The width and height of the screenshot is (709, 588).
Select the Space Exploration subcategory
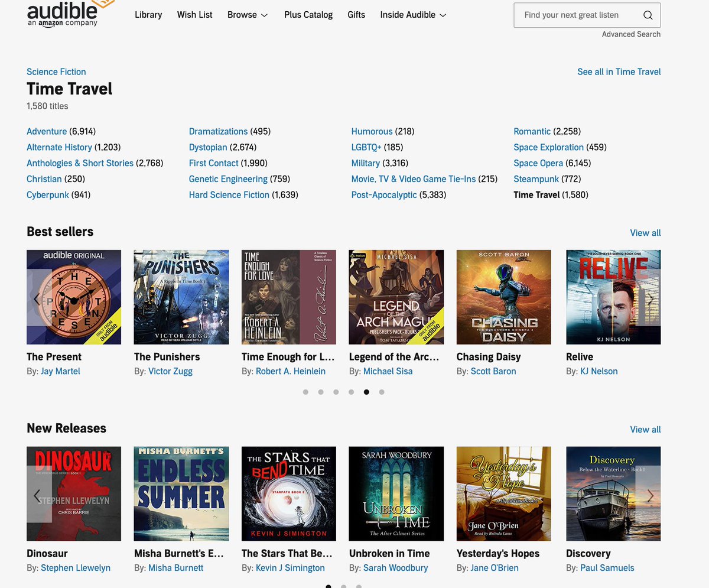(549, 147)
